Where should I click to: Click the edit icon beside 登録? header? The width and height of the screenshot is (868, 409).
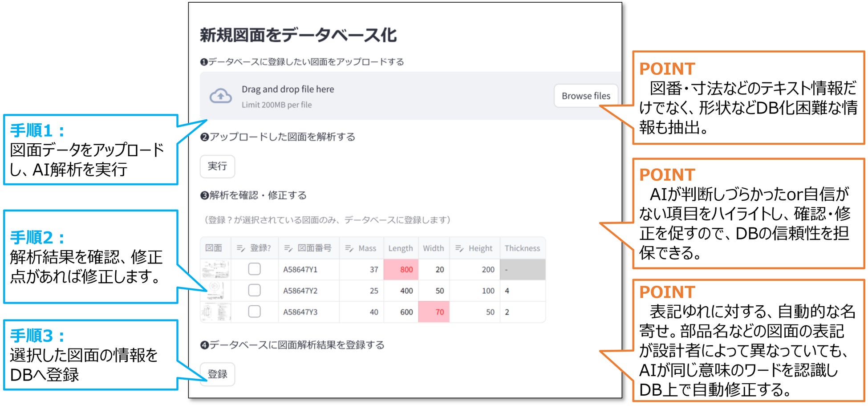click(x=241, y=248)
